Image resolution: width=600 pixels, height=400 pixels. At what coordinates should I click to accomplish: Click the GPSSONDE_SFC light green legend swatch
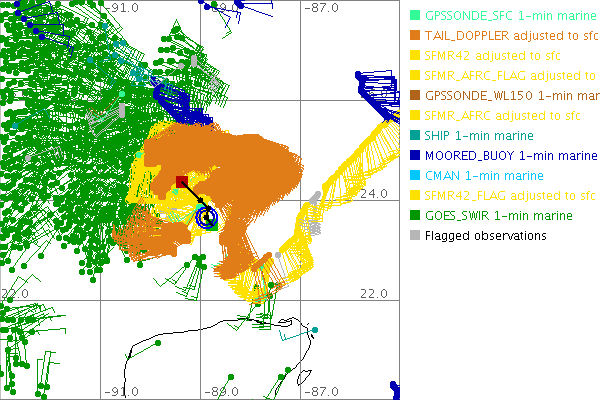(415, 16)
